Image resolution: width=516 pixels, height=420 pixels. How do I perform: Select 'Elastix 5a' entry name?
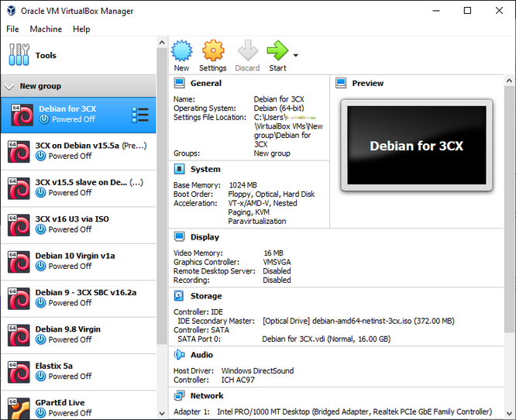click(x=54, y=366)
